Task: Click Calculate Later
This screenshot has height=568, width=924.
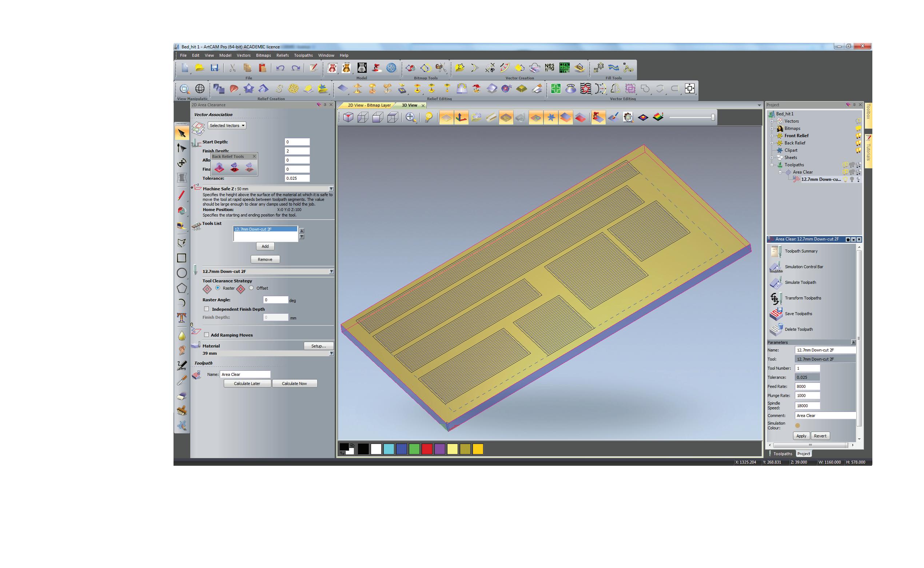Action: point(247,384)
